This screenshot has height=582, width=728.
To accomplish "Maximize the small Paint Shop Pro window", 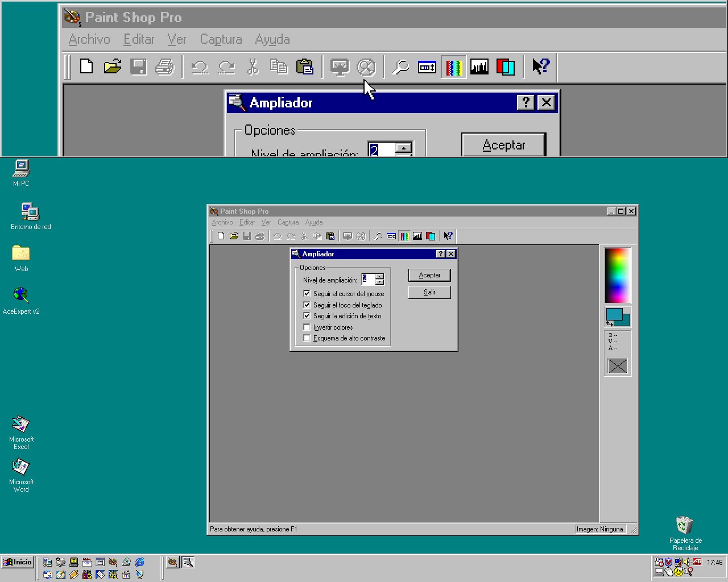I will pyautogui.click(x=621, y=211).
